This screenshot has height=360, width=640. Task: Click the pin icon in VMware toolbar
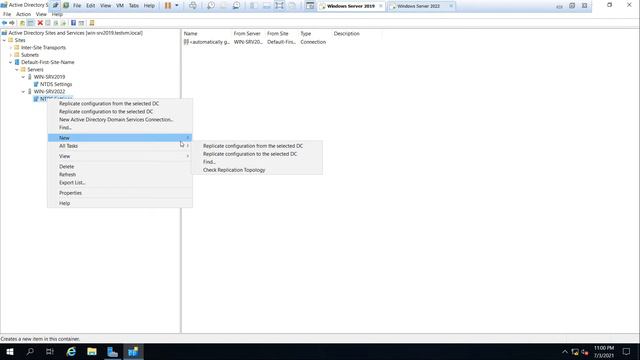coord(56,6)
